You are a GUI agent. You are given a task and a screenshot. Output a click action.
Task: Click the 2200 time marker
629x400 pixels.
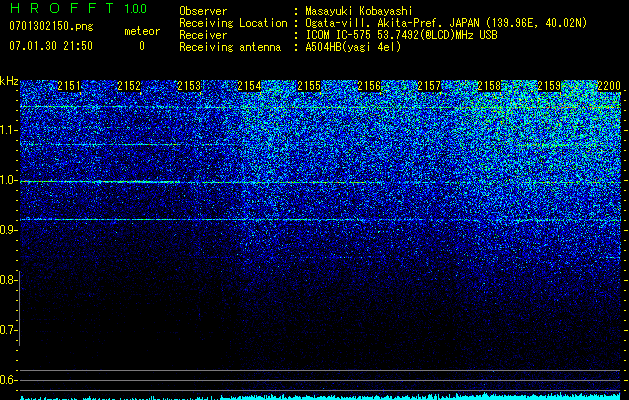point(609,86)
